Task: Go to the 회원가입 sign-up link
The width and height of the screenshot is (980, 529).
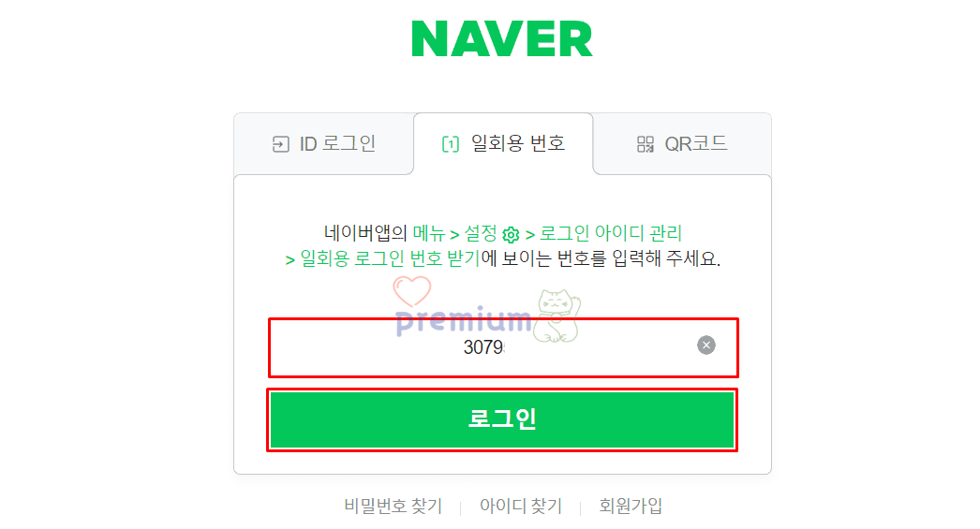Action: click(631, 506)
